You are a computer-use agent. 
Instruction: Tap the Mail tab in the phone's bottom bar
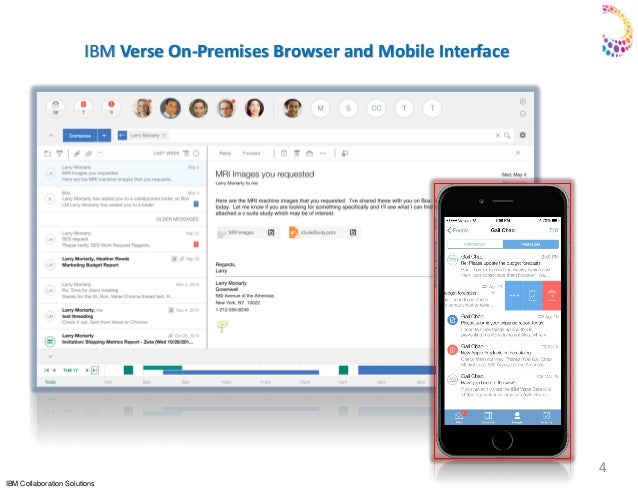pos(459,417)
